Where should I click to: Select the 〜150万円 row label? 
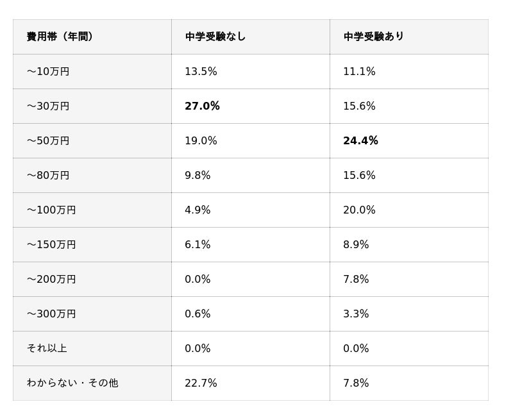tap(51, 245)
